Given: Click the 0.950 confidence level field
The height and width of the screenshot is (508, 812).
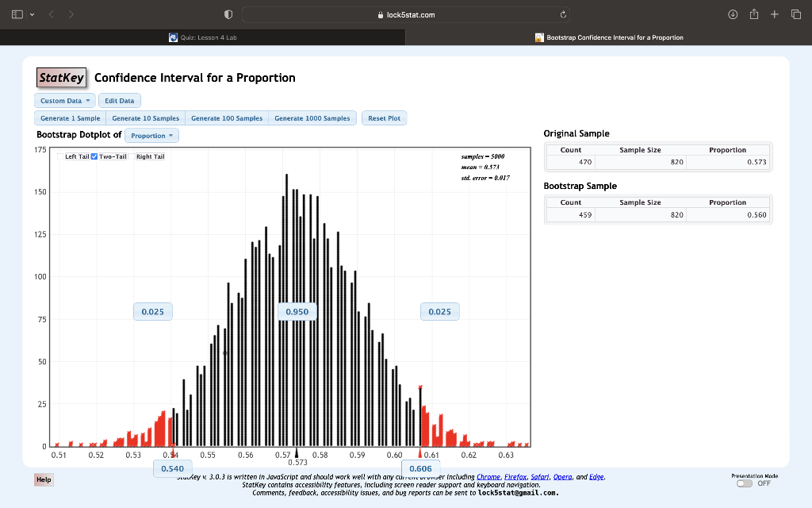Looking at the screenshot, I should click(x=296, y=311).
